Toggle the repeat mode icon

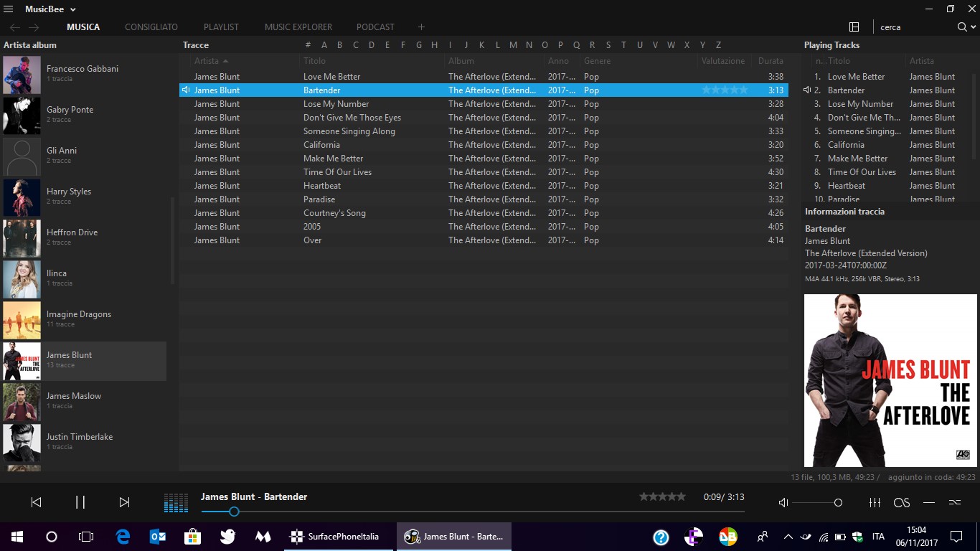click(929, 503)
